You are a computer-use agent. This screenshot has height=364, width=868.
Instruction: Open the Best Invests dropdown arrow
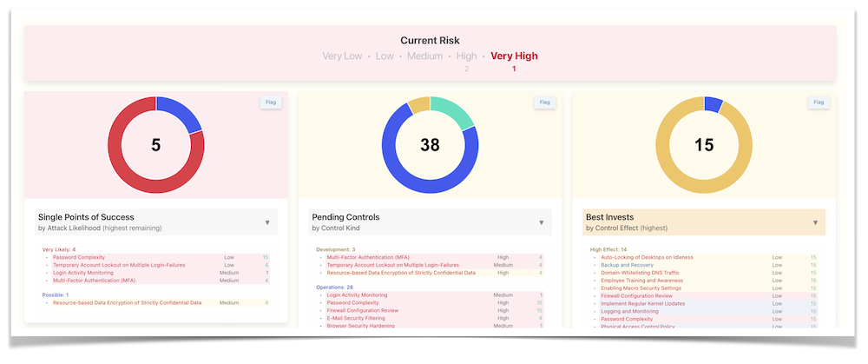[x=815, y=222]
